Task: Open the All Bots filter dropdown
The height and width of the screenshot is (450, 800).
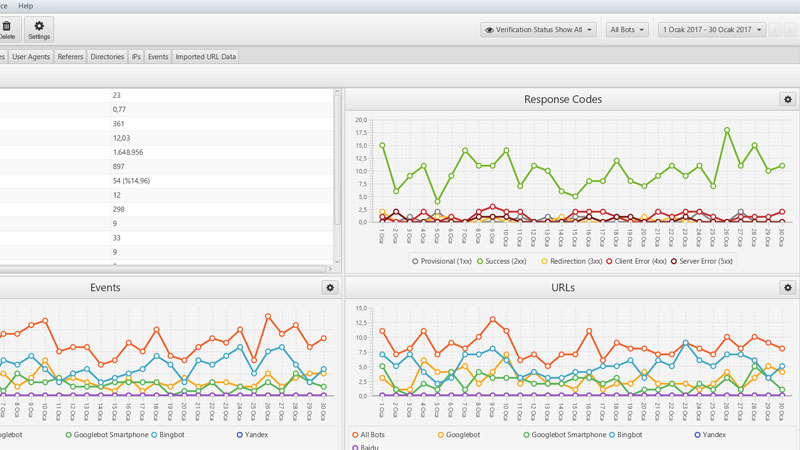Action: point(627,30)
